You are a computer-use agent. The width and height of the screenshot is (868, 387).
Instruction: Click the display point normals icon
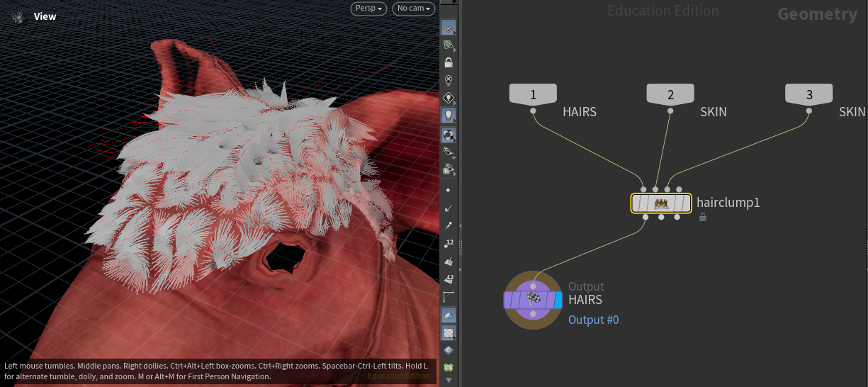pyautogui.click(x=449, y=208)
